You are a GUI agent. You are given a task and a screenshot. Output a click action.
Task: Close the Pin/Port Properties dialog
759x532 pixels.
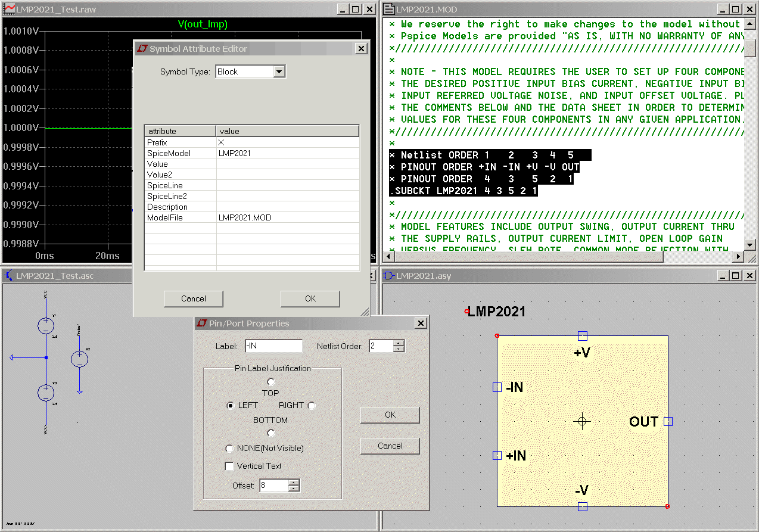click(421, 323)
